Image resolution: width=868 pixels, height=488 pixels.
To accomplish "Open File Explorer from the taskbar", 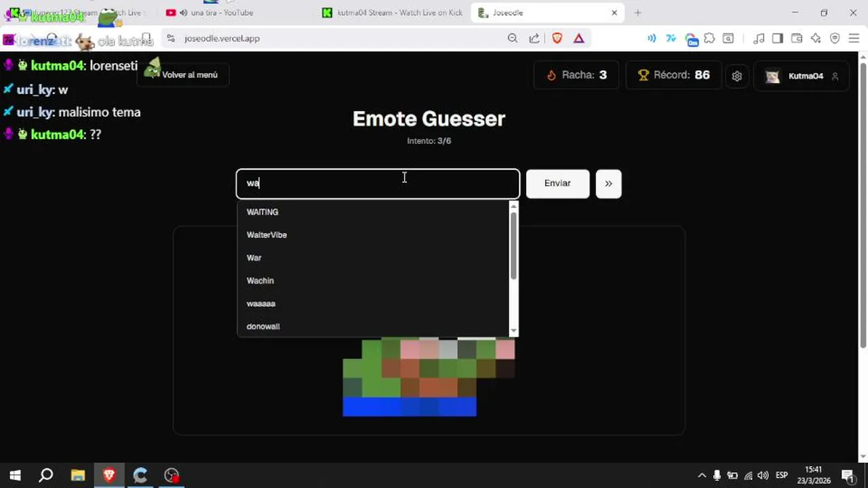I will click(x=78, y=475).
